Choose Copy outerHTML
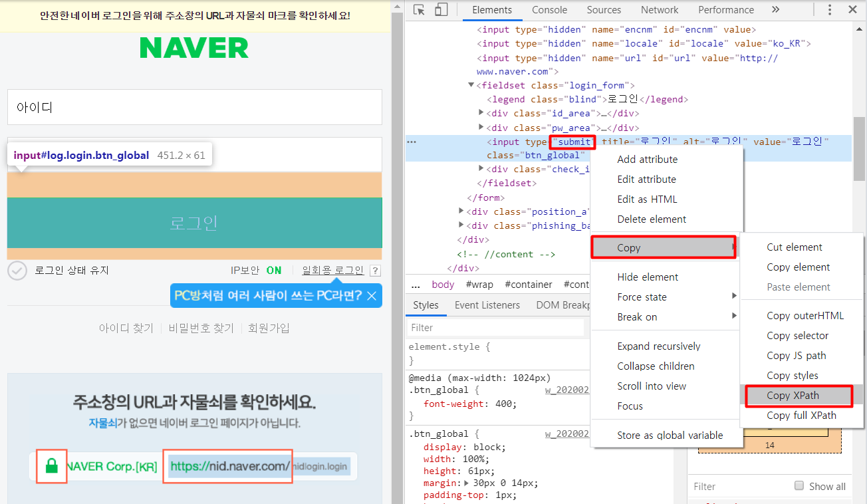The width and height of the screenshot is (867, 504). (x=802, y=316)
